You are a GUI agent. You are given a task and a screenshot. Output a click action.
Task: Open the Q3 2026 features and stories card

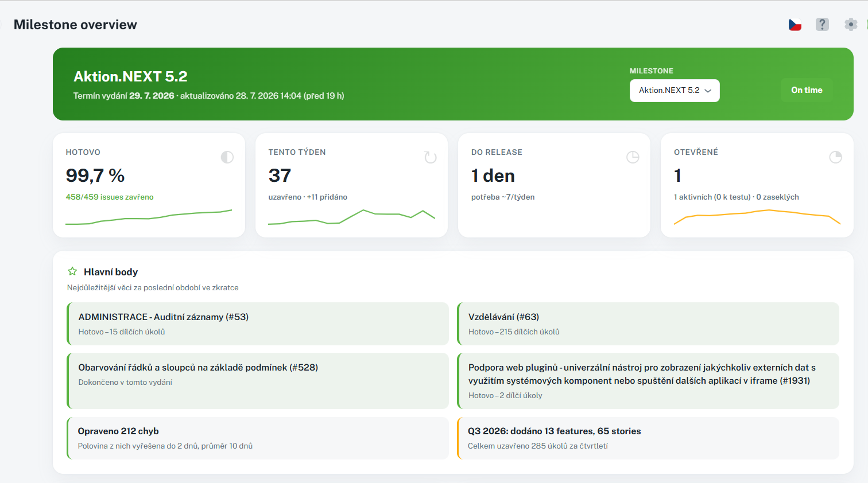[648, 438]
